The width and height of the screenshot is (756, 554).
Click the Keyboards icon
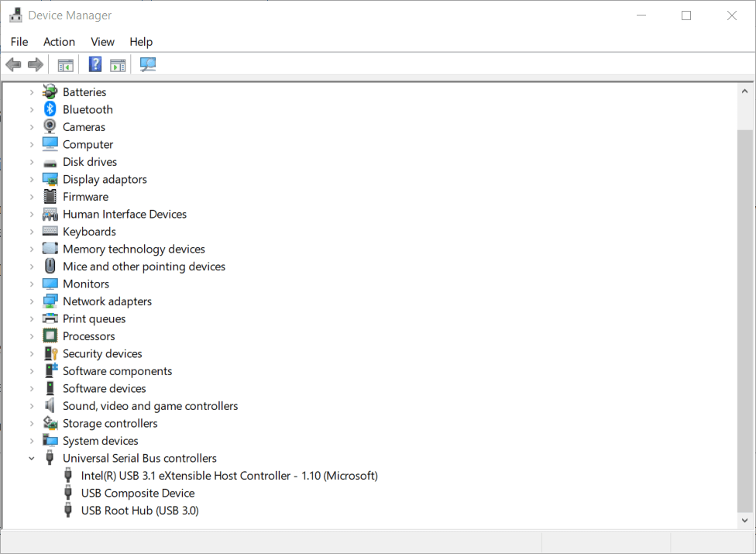[x=50, y=231]
